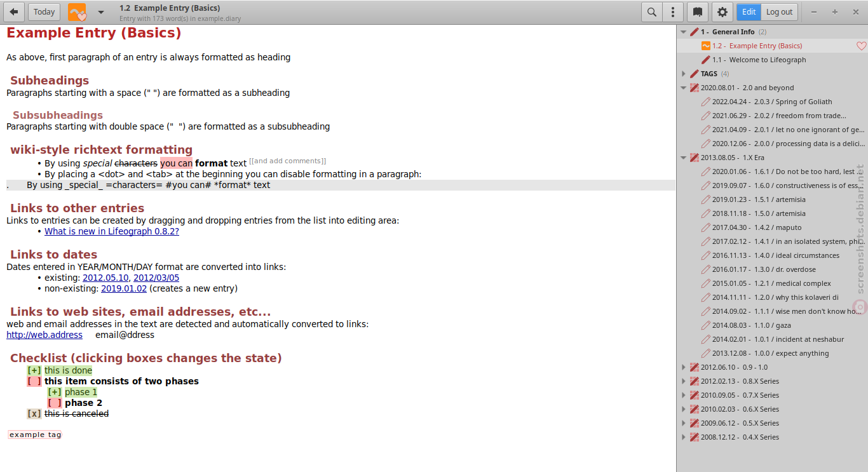Click the 1.X Era chapter icon
This screenshot has height=472, width=868.
(694, 158)
